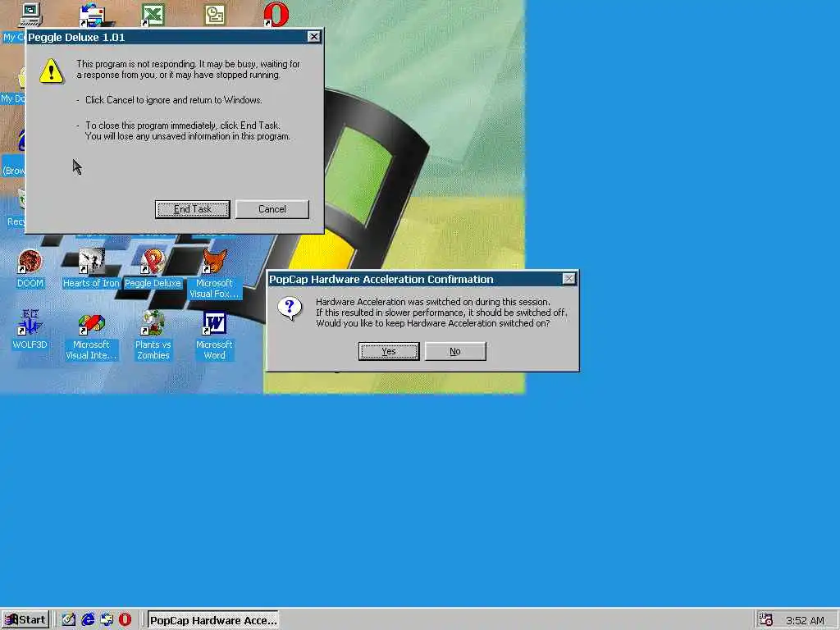Click the 3:52 AM clock

coord(805,620)
